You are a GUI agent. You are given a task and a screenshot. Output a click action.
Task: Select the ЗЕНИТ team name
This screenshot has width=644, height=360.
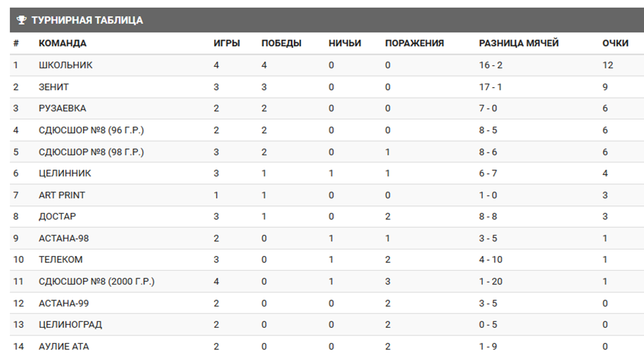(53, 87)
